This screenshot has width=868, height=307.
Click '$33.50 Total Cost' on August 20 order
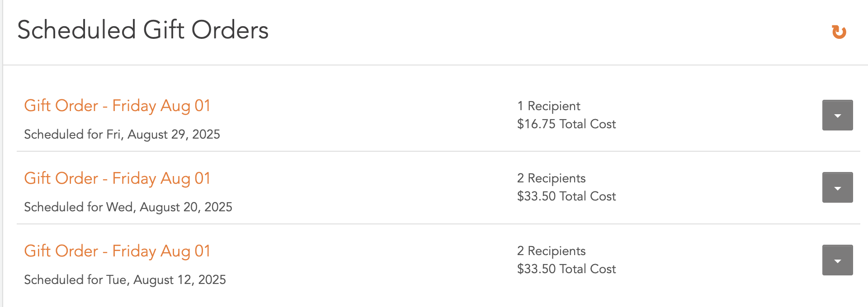click(x=566, y=196)
